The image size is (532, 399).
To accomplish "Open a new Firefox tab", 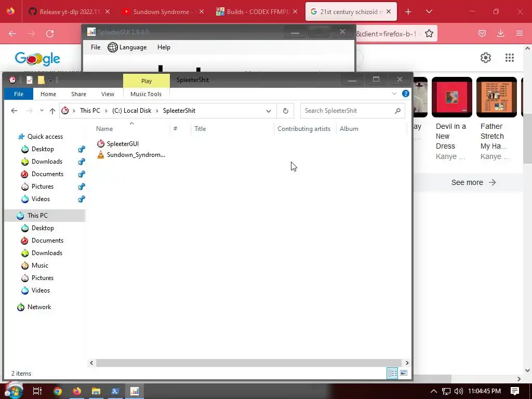I will click(x=408, y=12).
